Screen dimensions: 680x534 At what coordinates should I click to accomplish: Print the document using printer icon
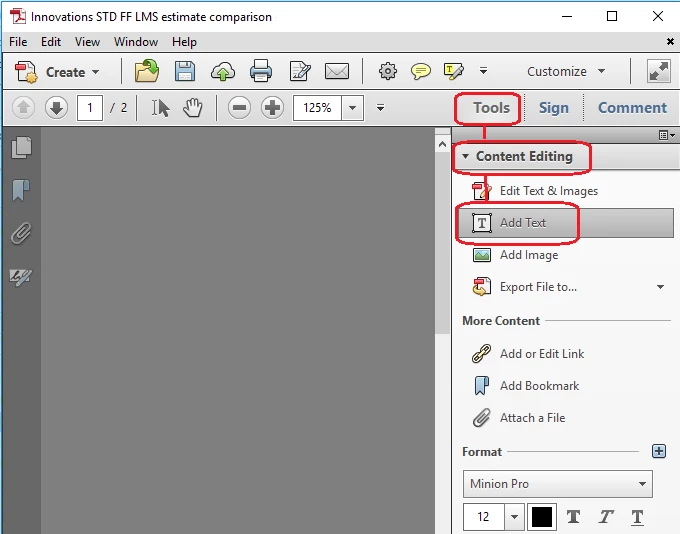[x=261, y=71]
